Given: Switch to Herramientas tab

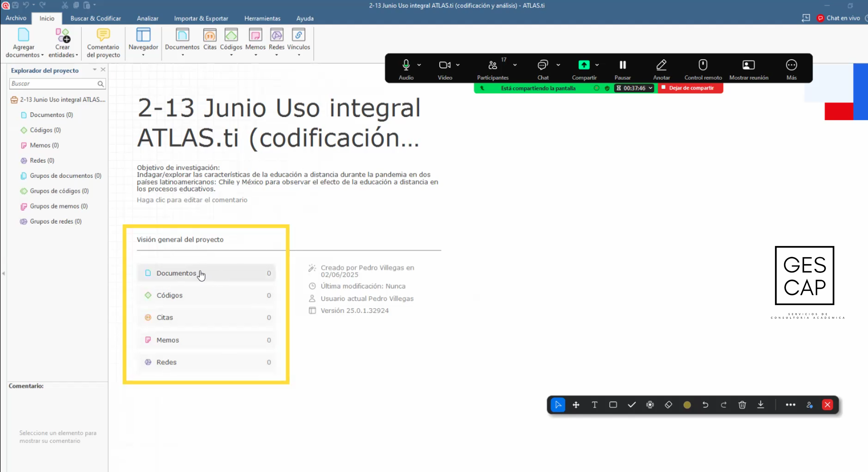Looking at the screenshot, I should point(262,18).
